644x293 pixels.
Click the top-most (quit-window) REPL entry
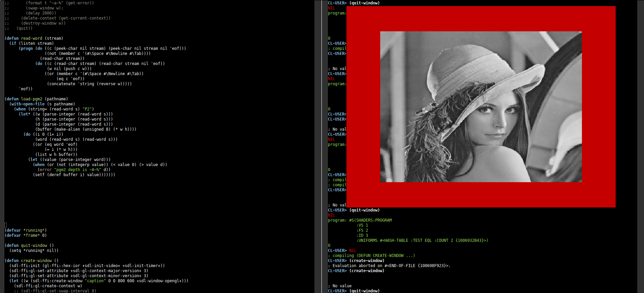(364, 3)
